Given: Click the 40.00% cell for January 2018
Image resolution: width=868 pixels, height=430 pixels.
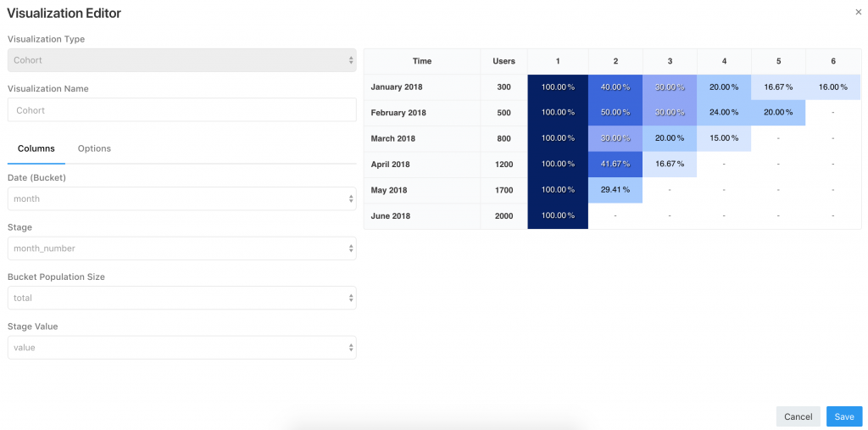Looking at the screenshot, I should [x=615, y=87].
